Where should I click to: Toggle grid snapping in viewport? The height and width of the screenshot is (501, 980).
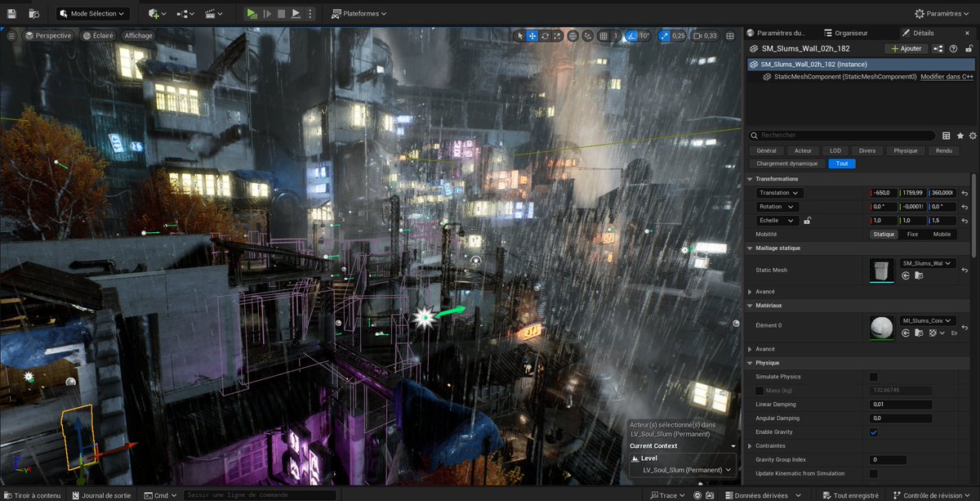click(x=604, y=36)
